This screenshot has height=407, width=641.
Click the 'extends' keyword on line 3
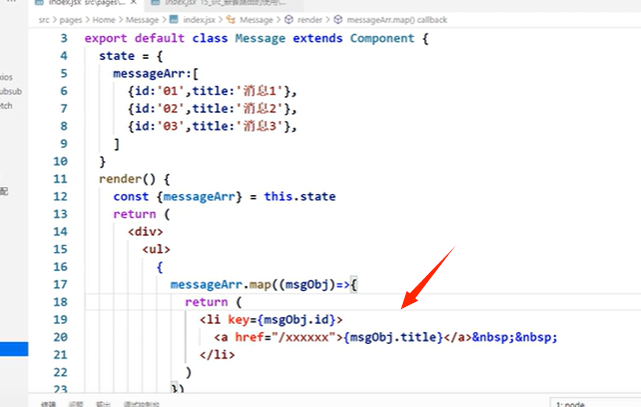tap(318, 38)
